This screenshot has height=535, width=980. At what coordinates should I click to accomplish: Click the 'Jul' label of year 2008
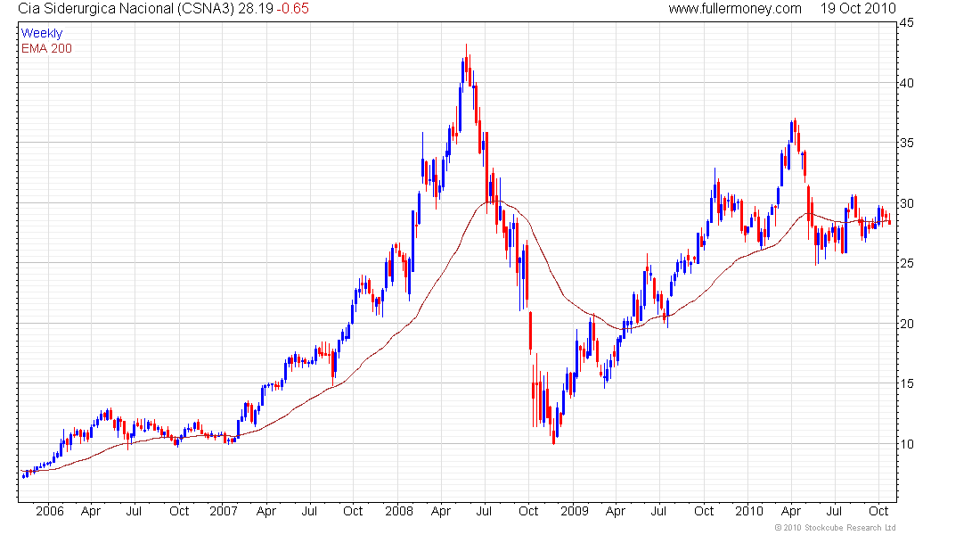[x=484, y=511]
